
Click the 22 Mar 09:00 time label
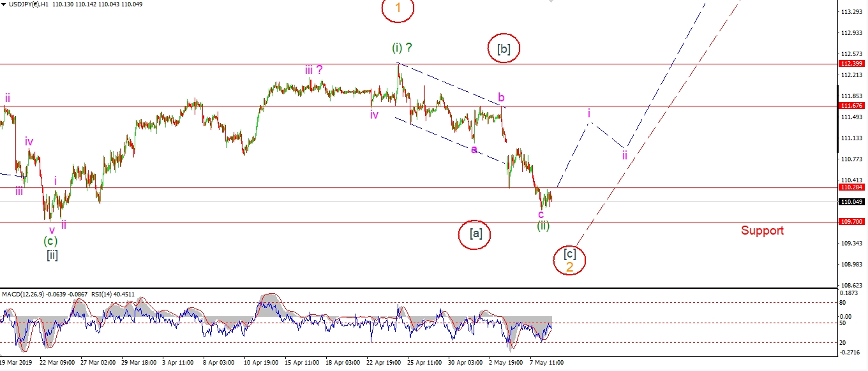(57, 362)
